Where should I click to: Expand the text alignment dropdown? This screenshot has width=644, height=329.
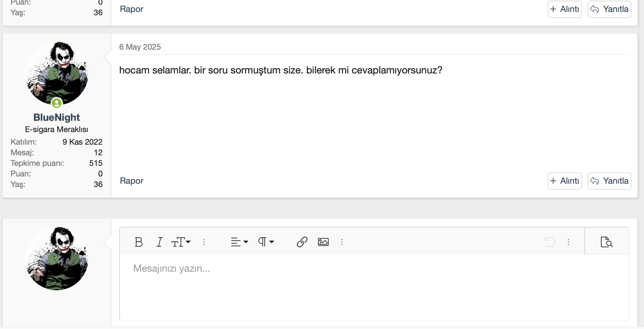point(240,242)
